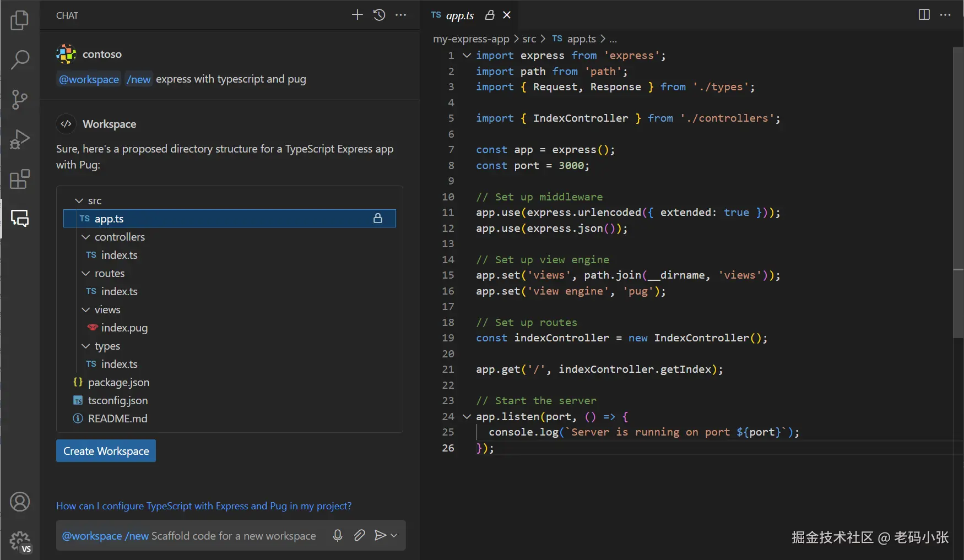The image size is (964, 560).
Task: Collapse the views folder
Action: (86, 310)
